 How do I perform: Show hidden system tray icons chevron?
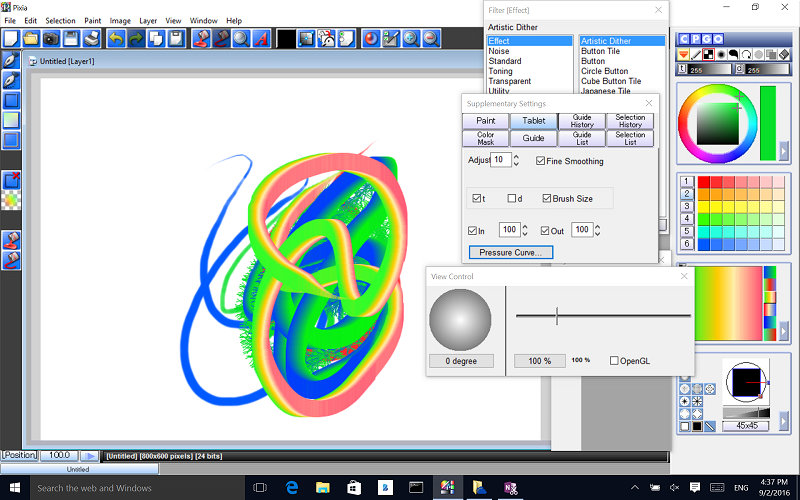coord(635,488)
